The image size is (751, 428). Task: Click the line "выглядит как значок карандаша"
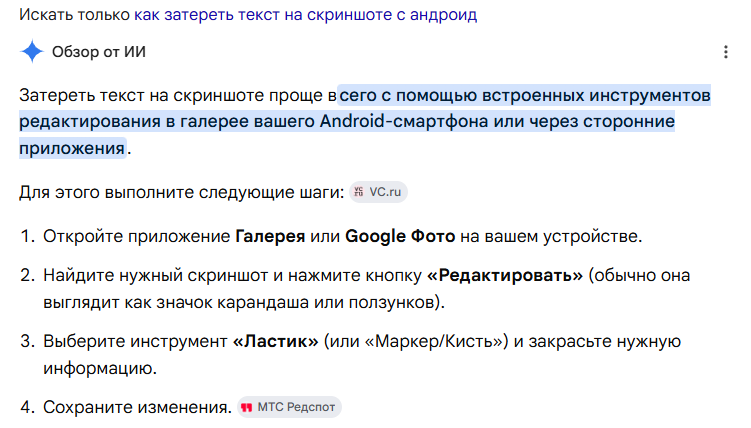[176, 303]
